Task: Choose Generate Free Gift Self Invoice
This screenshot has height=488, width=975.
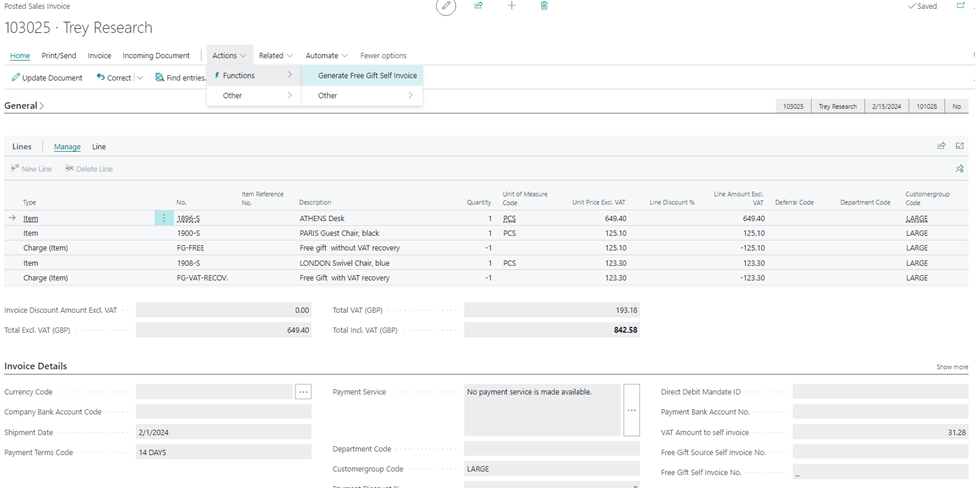Action: (x=363, y=76)
